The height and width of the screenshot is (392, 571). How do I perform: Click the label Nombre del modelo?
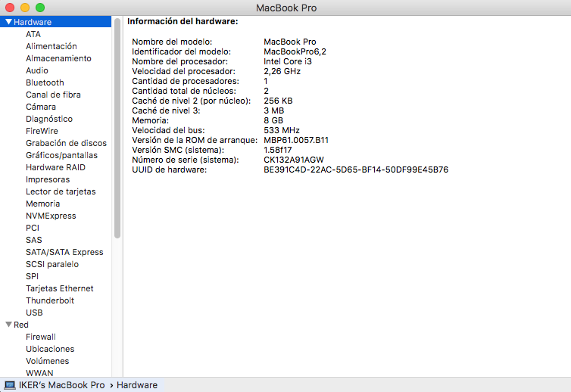point(172,42)
